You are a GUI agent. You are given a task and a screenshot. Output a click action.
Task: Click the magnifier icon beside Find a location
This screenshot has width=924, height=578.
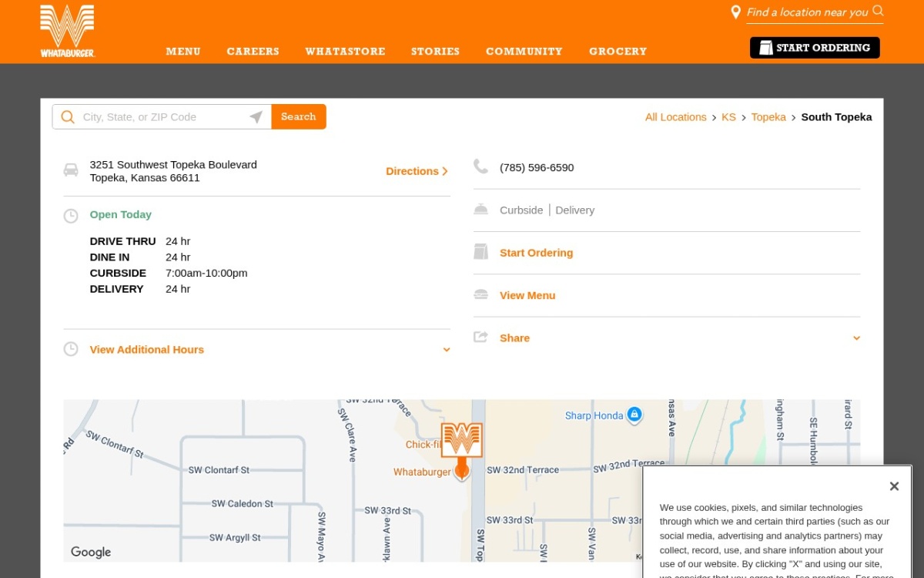click(x=878, y=12)
